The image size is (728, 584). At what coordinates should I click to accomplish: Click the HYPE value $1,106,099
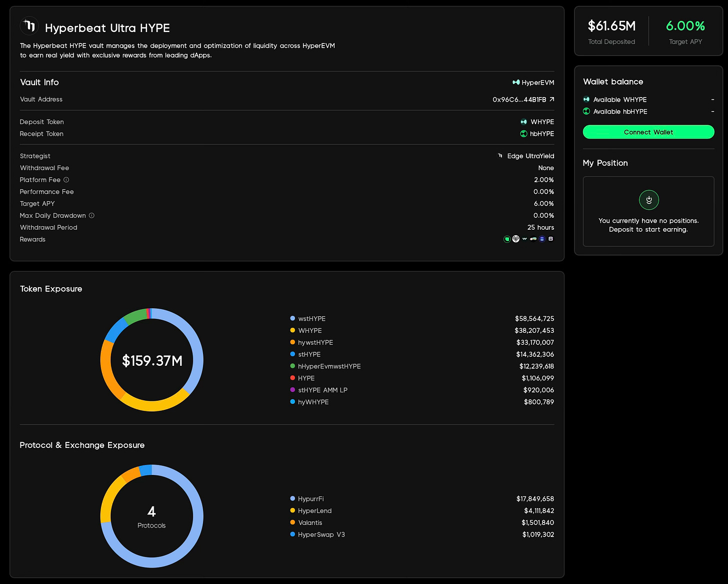tap(538, 378)
